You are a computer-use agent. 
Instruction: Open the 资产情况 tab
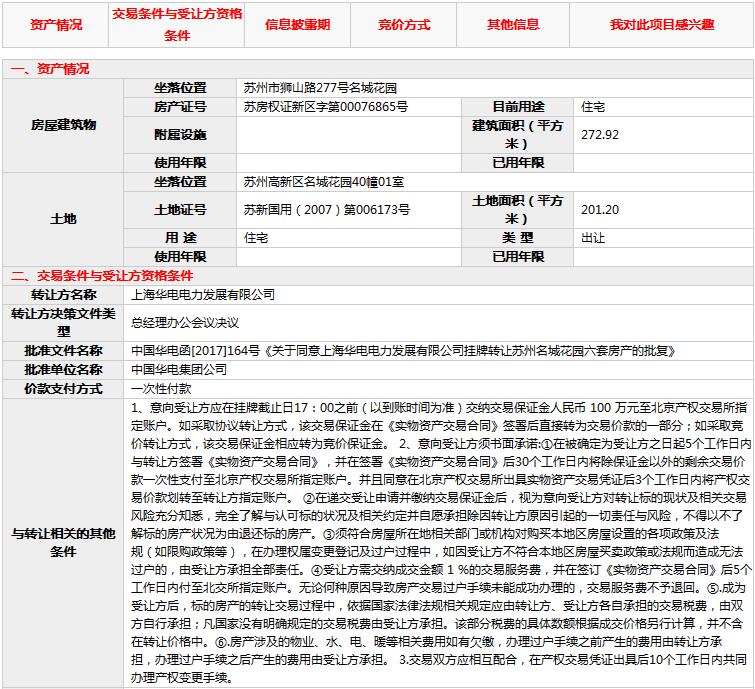[x=56, y=25]
